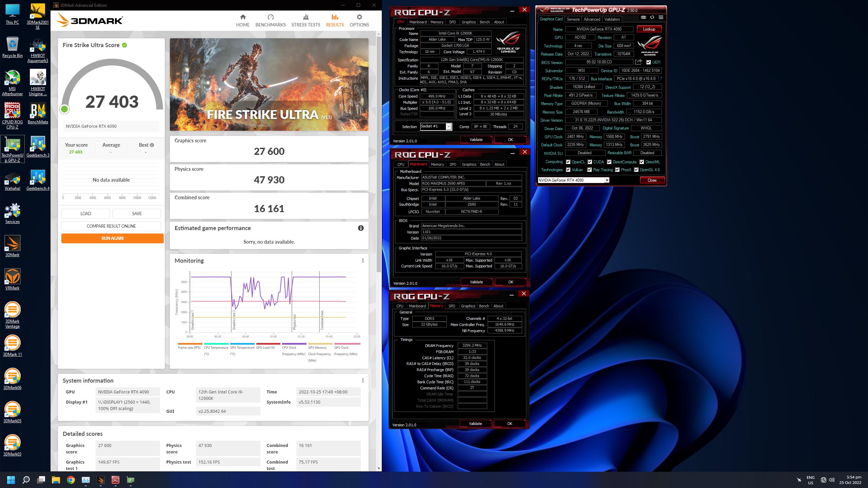Open the Sensors tab in GPU-Z
Viewport: 868px width, 488px height.
(x=573, y=19)
